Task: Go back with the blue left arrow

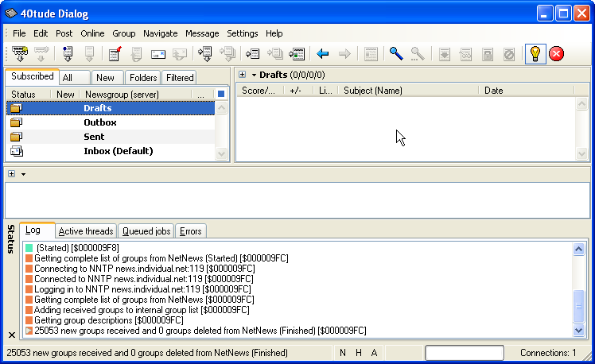Action: click(322, 54)
